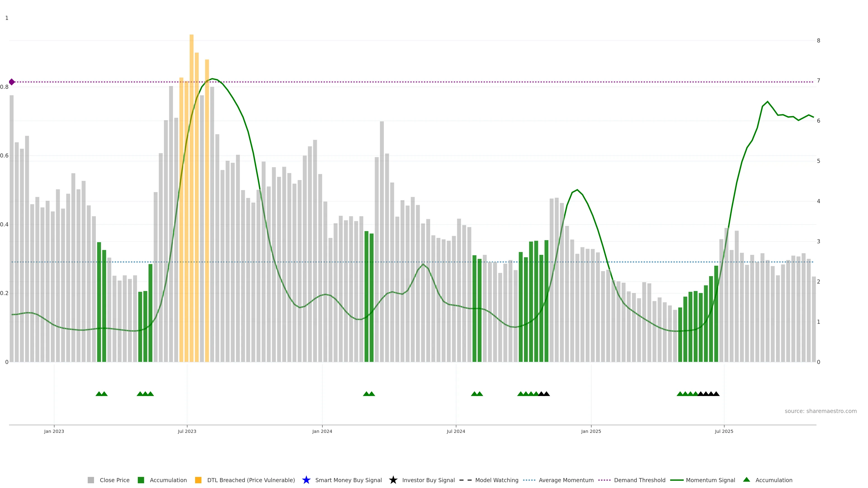Click the Jul 2025 axis label
Screen dimensions: 868x488
[x=724, y=431]
